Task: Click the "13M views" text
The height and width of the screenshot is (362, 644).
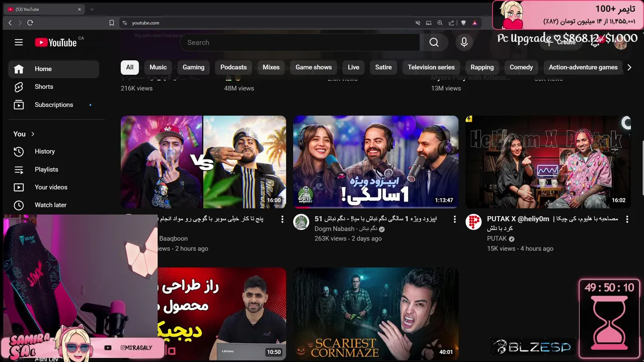Action: point(446,88)
